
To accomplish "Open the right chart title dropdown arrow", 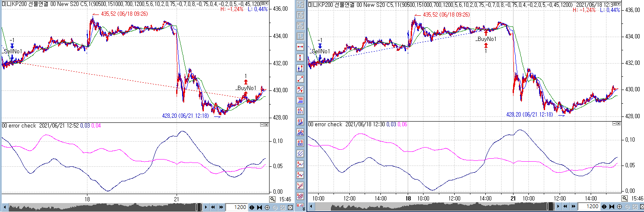I will click(618, 3).
